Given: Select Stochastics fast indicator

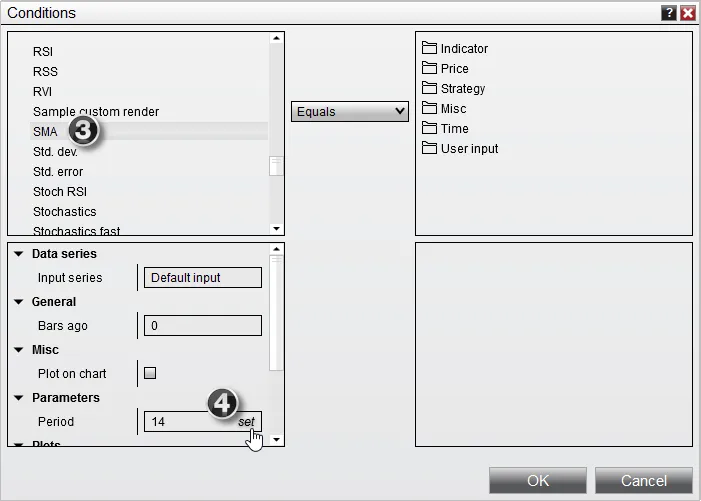Looking at the screenshot, I should tap(76, 231).
